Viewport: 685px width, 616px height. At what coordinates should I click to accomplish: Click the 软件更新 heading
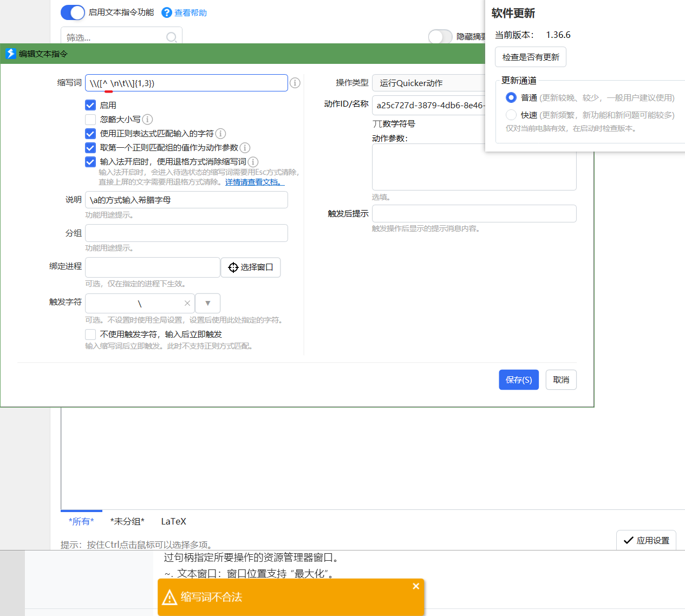pos(513,13)
